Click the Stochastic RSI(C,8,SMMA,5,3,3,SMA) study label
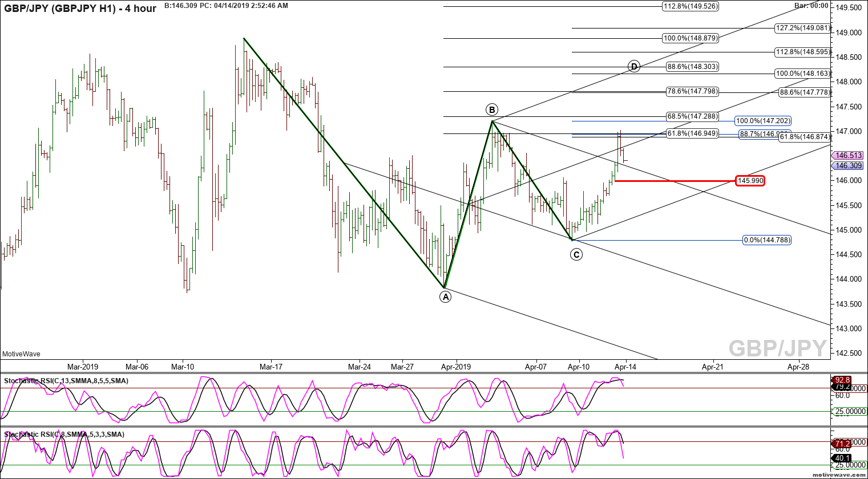Viewport: 868px width, 479px height. click(x=64, y=435)
